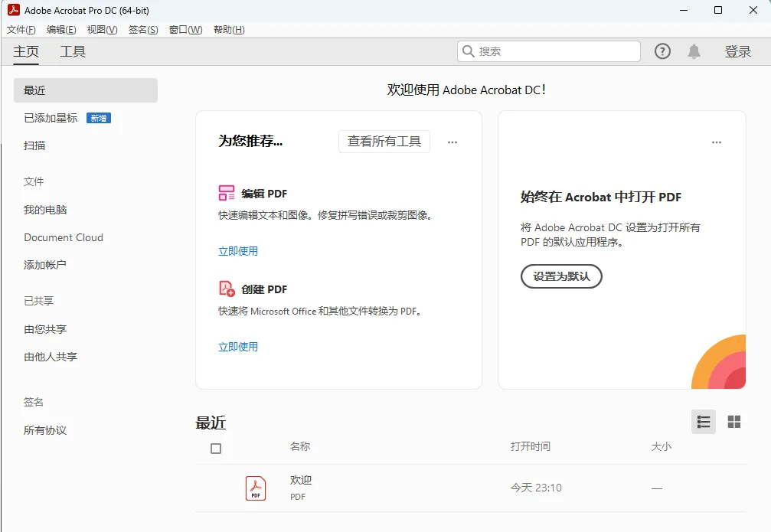Select 最近 in the sidebar
Image resolution: width=771 pixels, height=532 pixels.
pos(86,90)
